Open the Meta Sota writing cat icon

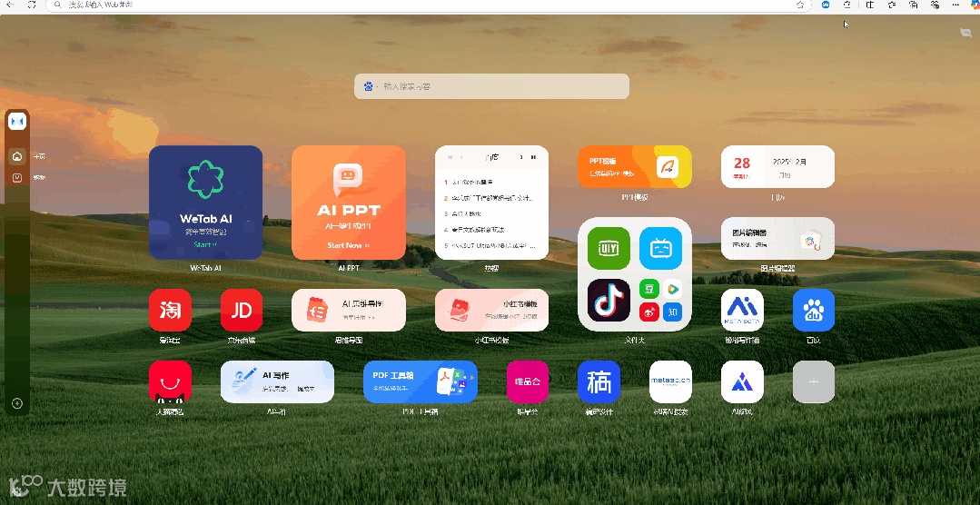[x=743, y=310]
